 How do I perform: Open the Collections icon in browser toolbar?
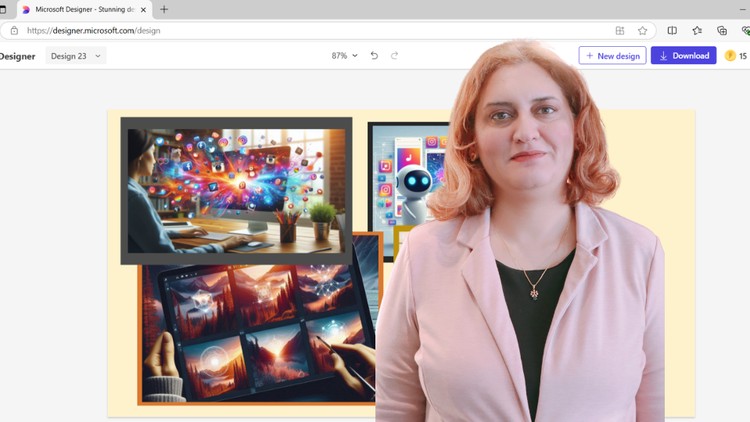coord(722,31)
